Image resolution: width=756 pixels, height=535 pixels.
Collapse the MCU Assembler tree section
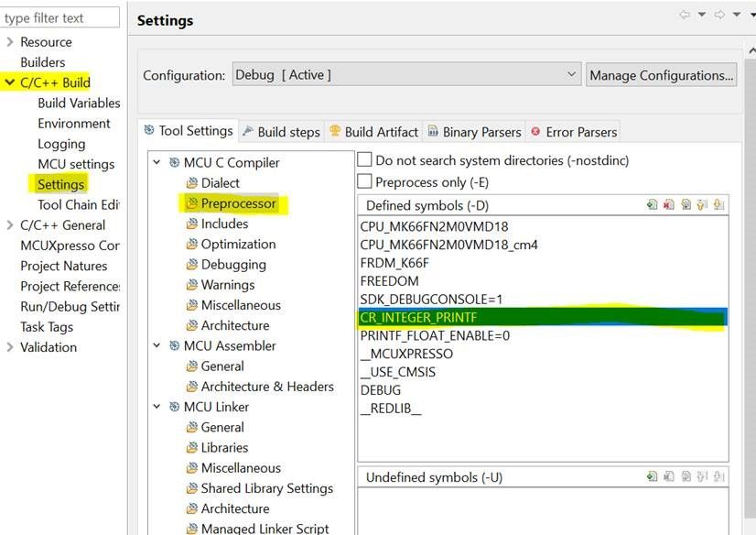(157, 346)
